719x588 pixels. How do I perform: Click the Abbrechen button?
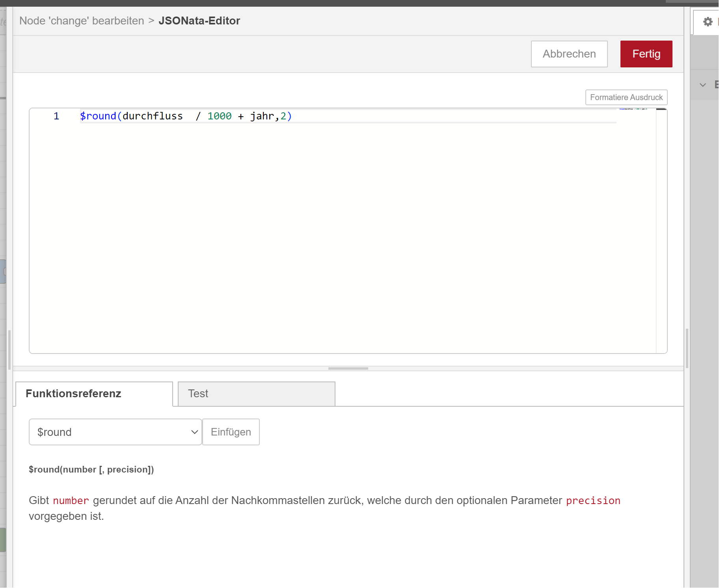coord(569,54)
